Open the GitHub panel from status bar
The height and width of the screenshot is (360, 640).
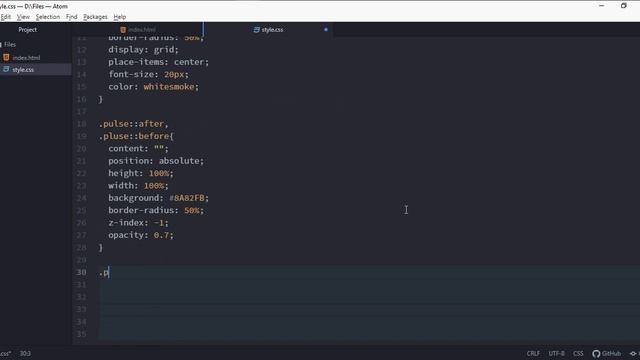point(607,353)
